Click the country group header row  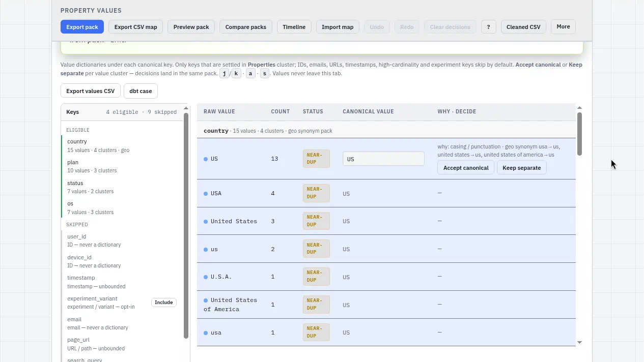pyautogui.click(x=386, y=131)
